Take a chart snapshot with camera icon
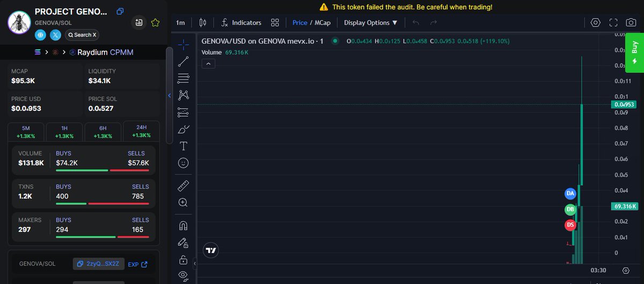 coord(632,23)
